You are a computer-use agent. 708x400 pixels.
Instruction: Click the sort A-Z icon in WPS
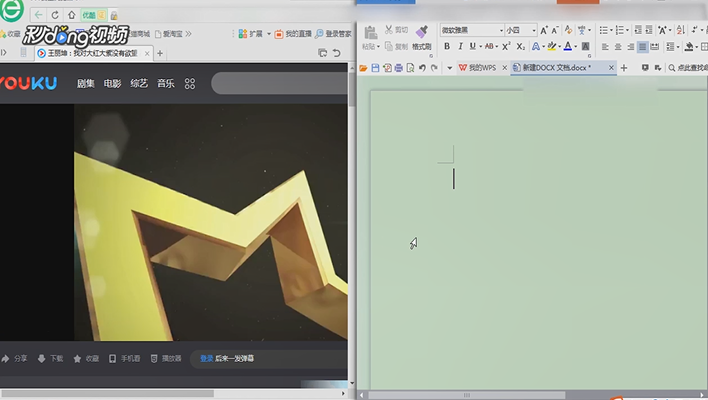[681, 30]
